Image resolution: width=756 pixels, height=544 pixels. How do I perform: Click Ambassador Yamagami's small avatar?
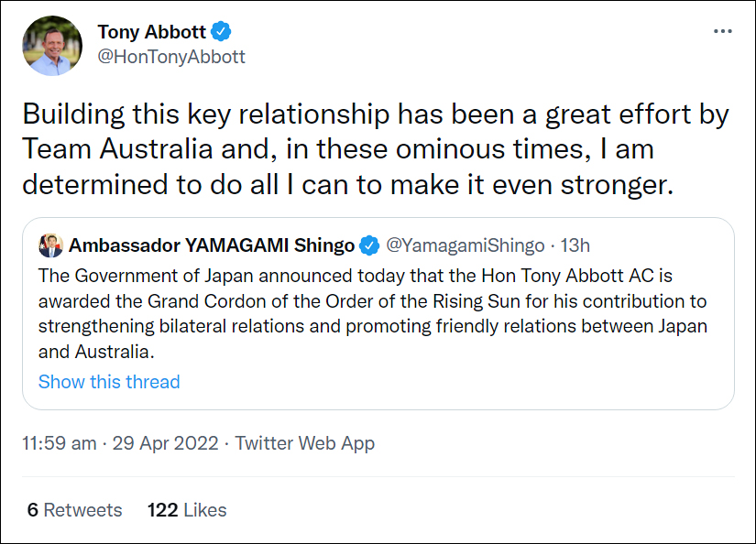pos(50,245)
